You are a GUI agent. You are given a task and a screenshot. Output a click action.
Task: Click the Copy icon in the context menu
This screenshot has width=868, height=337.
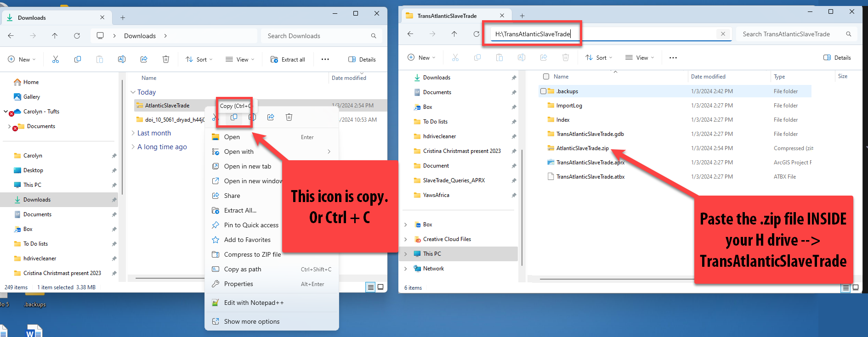pos(234,117)
